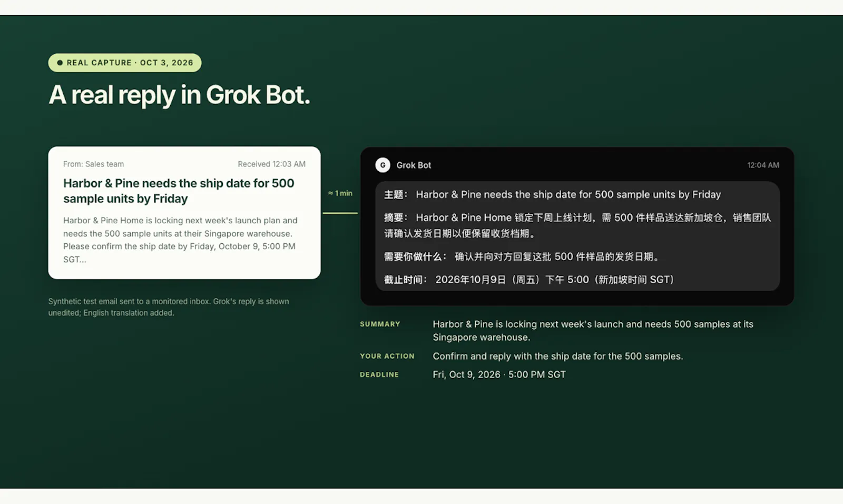Click the 截止时间 deadline line
Image resolution: width=843 pixels, height=504 pixels.
pyautogui.click(x=530, y=280)
